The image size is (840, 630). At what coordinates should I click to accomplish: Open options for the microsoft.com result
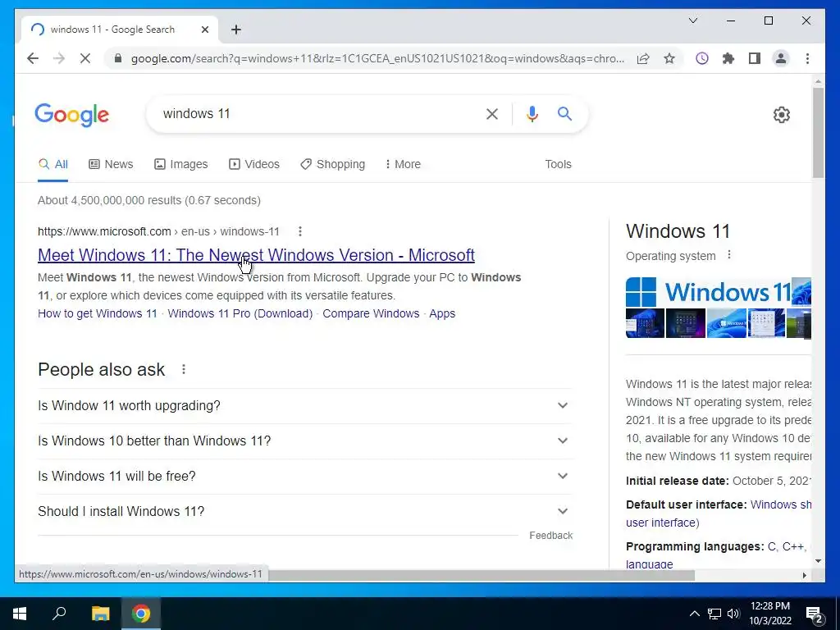pos(300,231)
